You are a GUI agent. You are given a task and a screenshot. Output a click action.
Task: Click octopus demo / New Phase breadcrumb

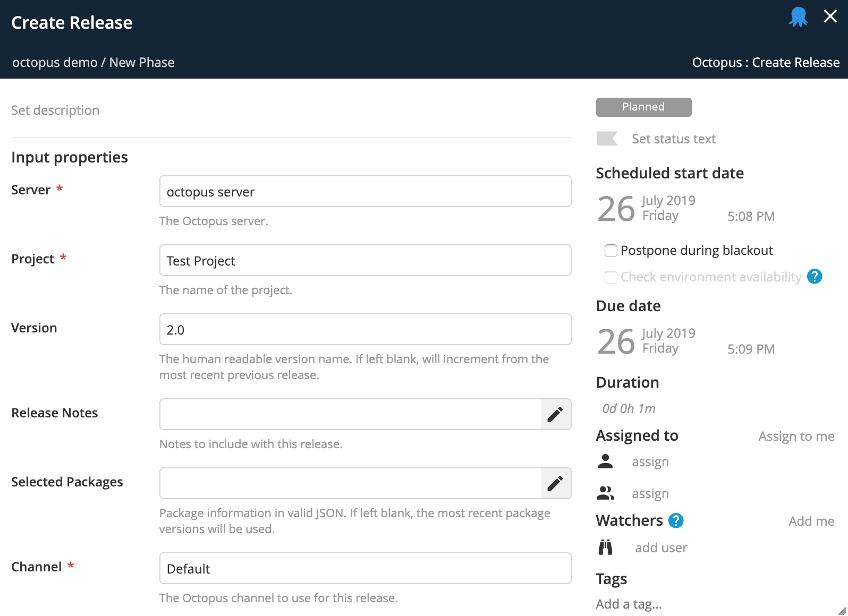(93, 62)
